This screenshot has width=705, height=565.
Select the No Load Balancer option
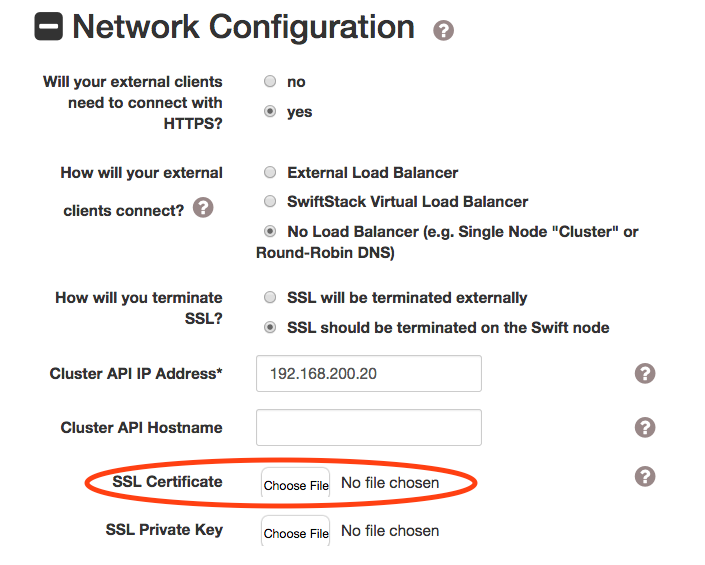(270, 231)
